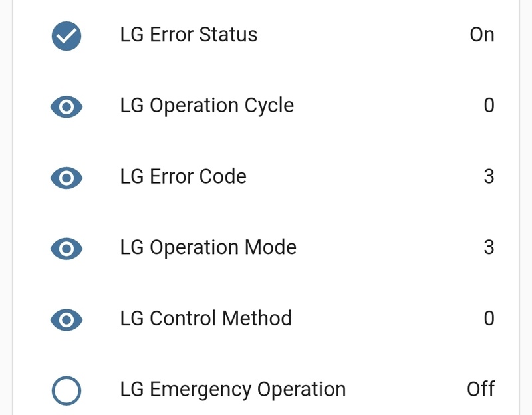The height and width of the screenshot is (415, 532).
Task: Click the value 3 of LG Operation Mode
Action: [489, 247]
